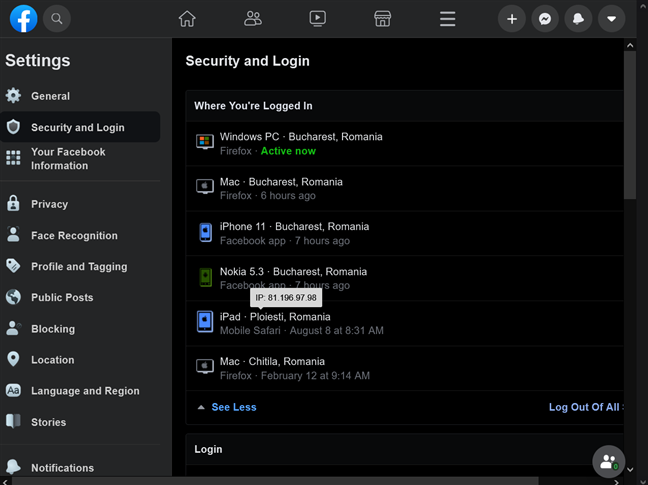Screen dimensions: 648x485
Task: Click the Location pin icon
Action: tap(13, 359)
